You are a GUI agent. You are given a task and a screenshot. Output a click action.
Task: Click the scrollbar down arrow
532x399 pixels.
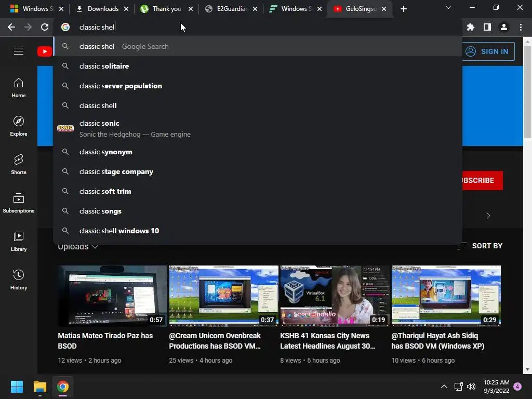coord(527,369)
